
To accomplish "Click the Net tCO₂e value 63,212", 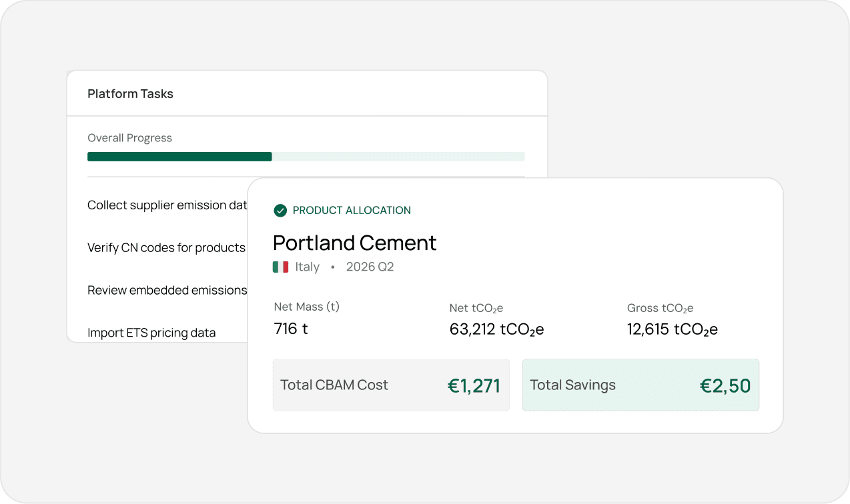I will coord(496,329).
